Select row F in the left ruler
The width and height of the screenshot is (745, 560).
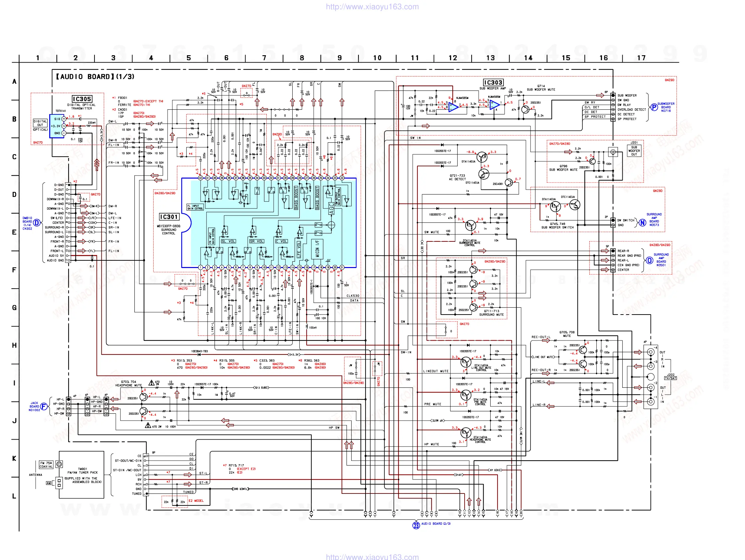pyautogui.click(x=14, y=270)
